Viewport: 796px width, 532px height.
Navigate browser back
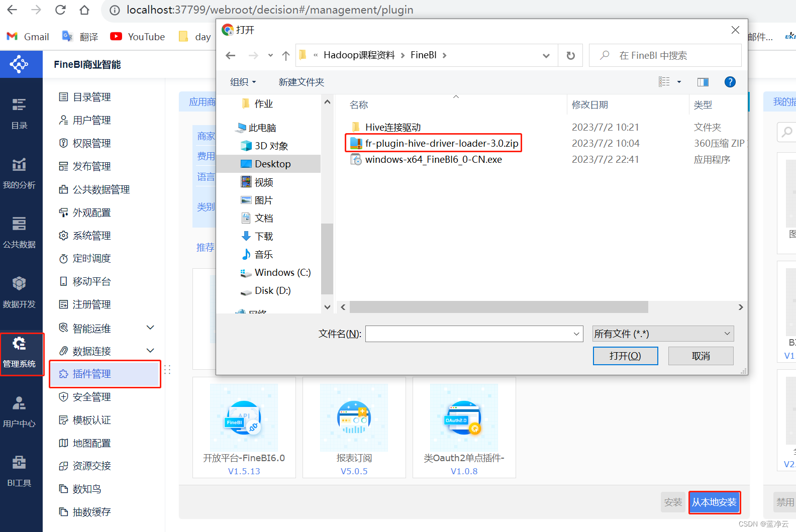pyautogui.click(x=12, y=10)
